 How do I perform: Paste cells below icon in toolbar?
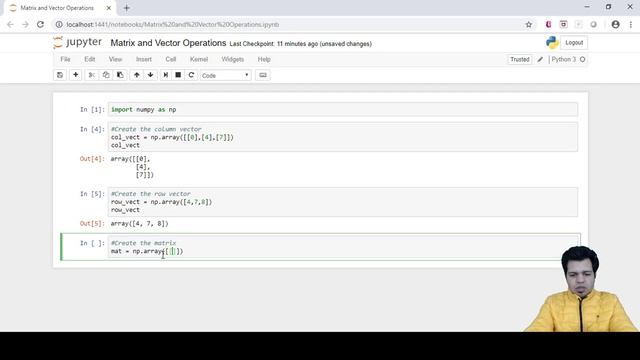tap(120, 75)
